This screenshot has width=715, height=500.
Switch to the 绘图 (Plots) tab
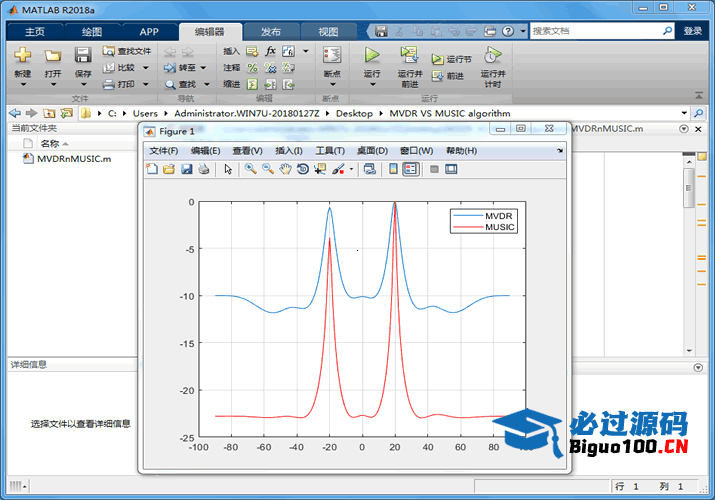[92, 31]
